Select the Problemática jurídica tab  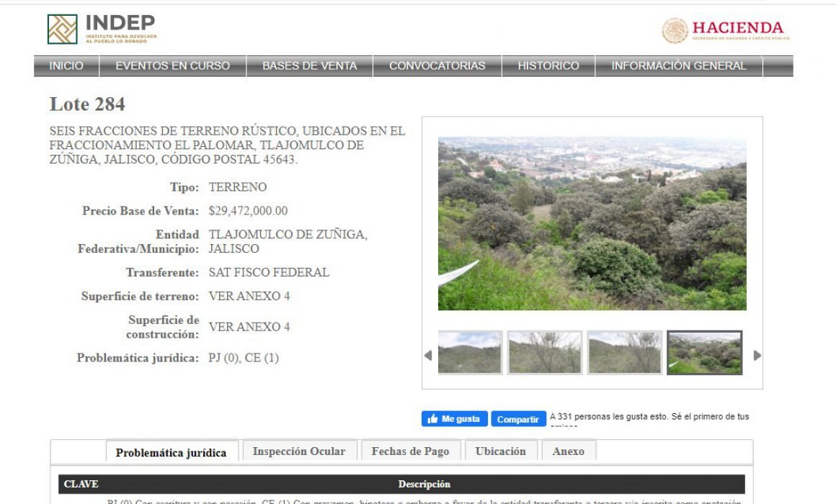(171, 452)
